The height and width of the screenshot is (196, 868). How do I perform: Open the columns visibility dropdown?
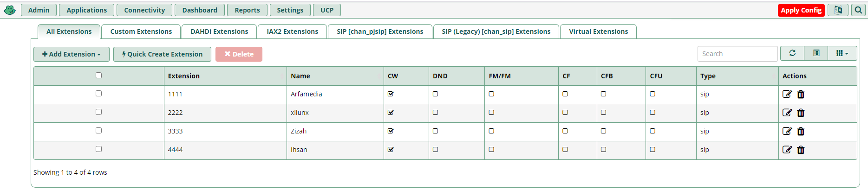pos(842,53)
